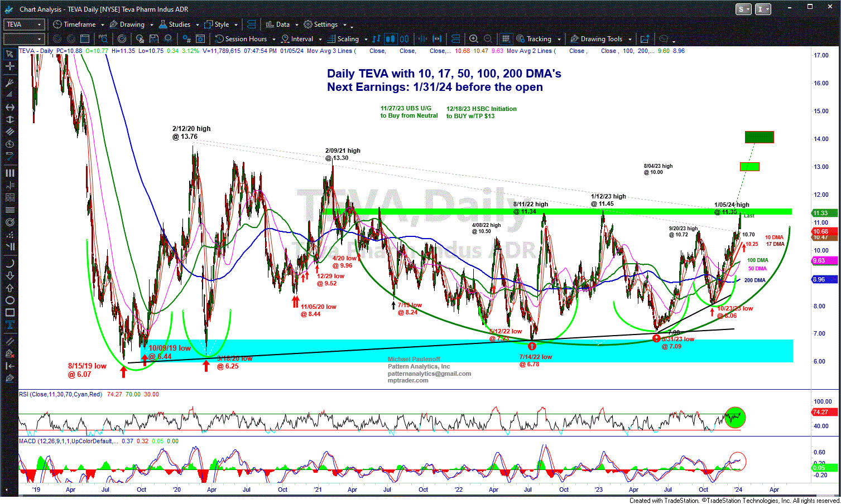Click the zoom in magnifier icon

(x=474, y=39)
